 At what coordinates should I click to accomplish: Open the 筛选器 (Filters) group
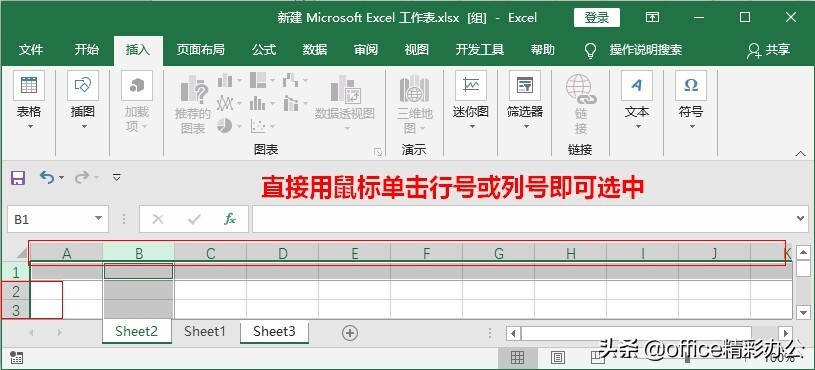coord(525,101)
